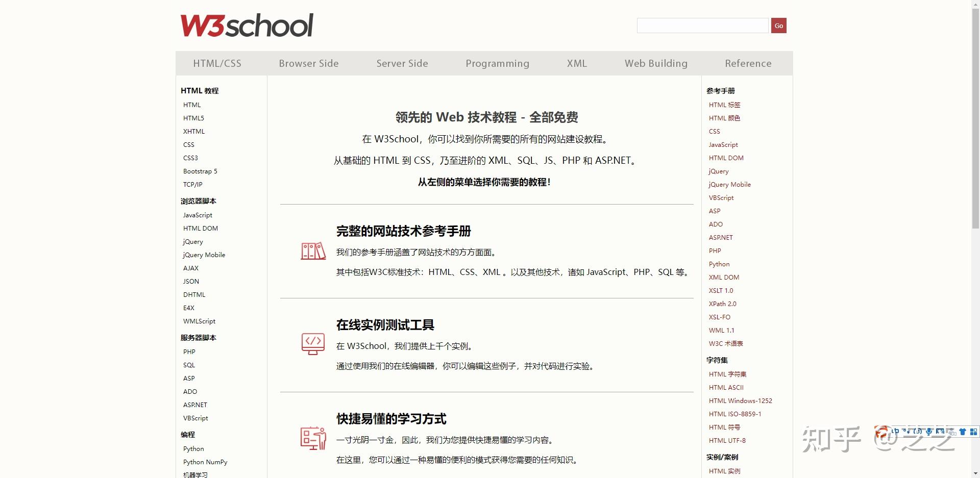Click the heading 在线实例测试工具
The height and width of the screenshot is (478, 980).
385,325
